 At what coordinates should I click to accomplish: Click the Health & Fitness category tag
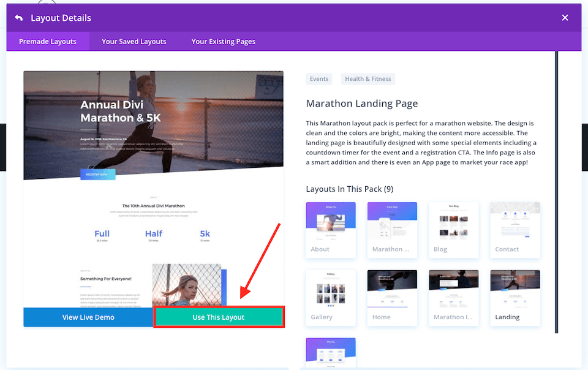pos(367,78)
